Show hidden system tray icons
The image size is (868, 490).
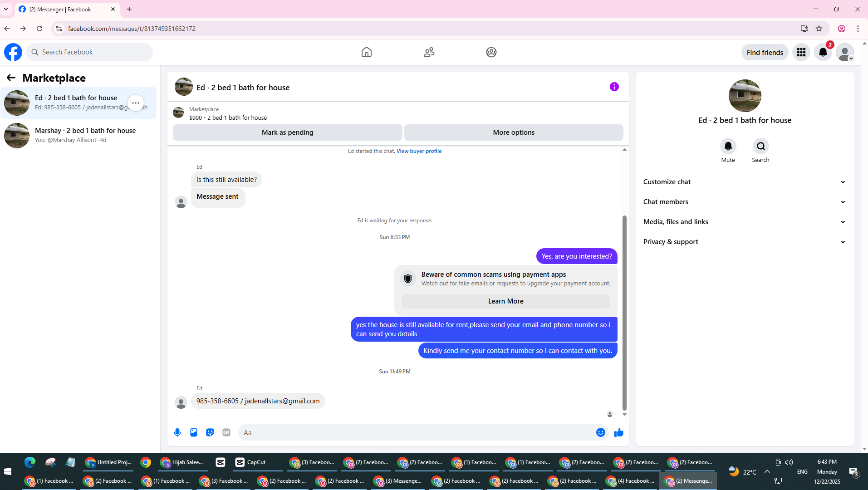click(767, 471)
